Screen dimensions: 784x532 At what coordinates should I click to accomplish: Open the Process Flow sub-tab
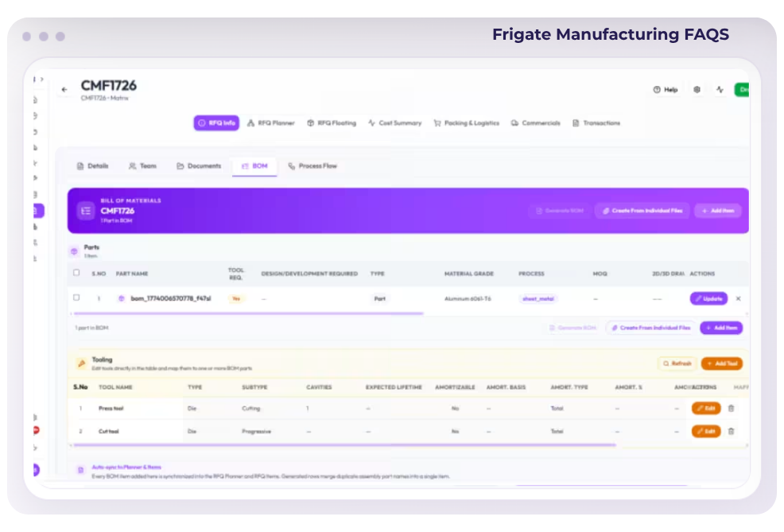312,166
